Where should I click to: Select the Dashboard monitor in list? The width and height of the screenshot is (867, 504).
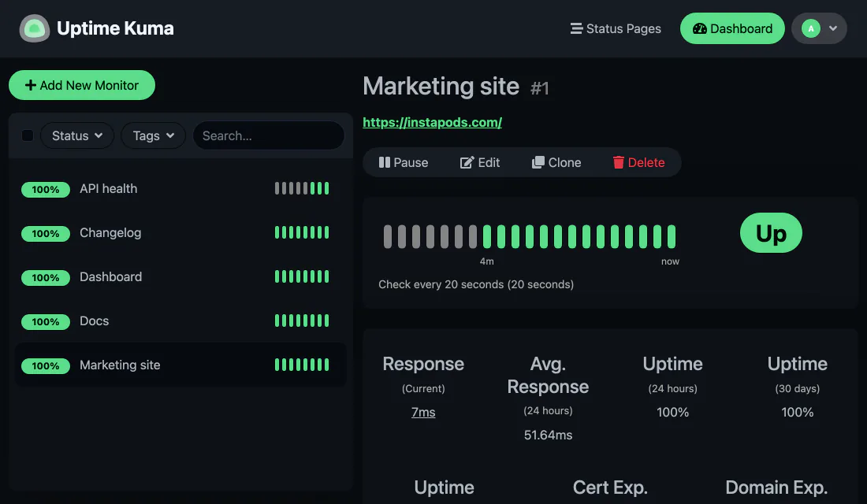click(180, 277)
